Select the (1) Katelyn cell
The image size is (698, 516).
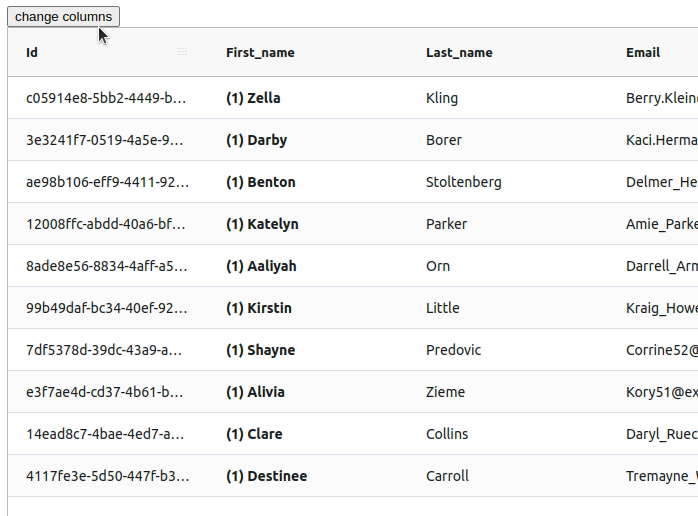click(308, 223)
